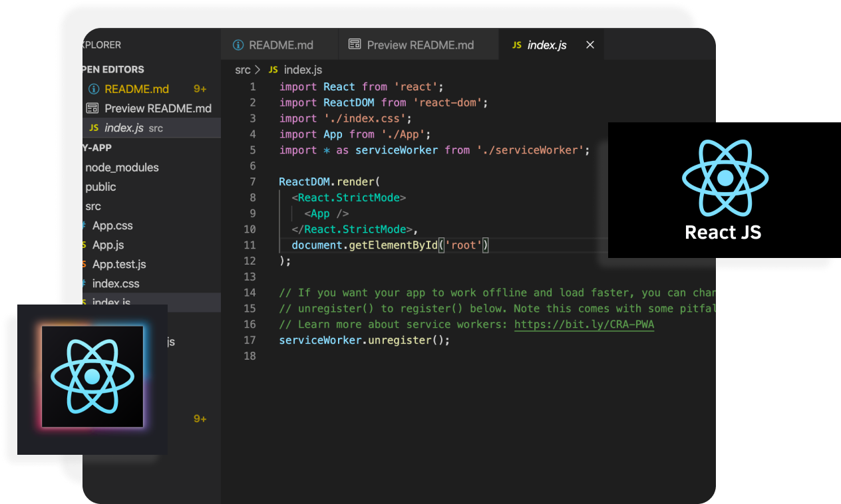Click the preview icon on Preview README.md tab

(x=353, y=45)
